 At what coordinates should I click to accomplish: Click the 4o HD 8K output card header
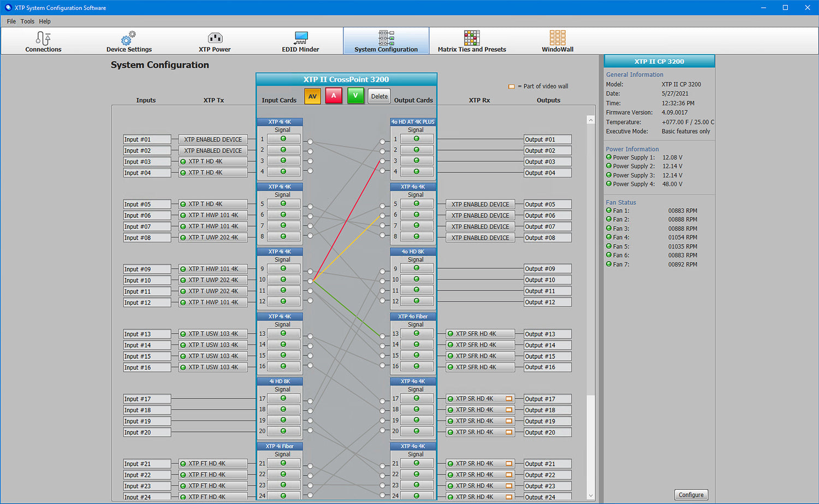[x=413, y=252]
